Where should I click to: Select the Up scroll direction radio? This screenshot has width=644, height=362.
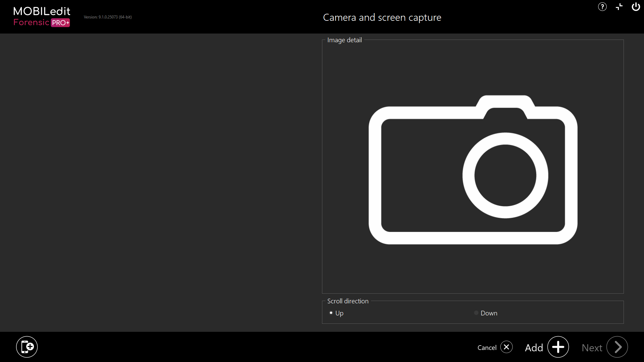tap(331, 313)
